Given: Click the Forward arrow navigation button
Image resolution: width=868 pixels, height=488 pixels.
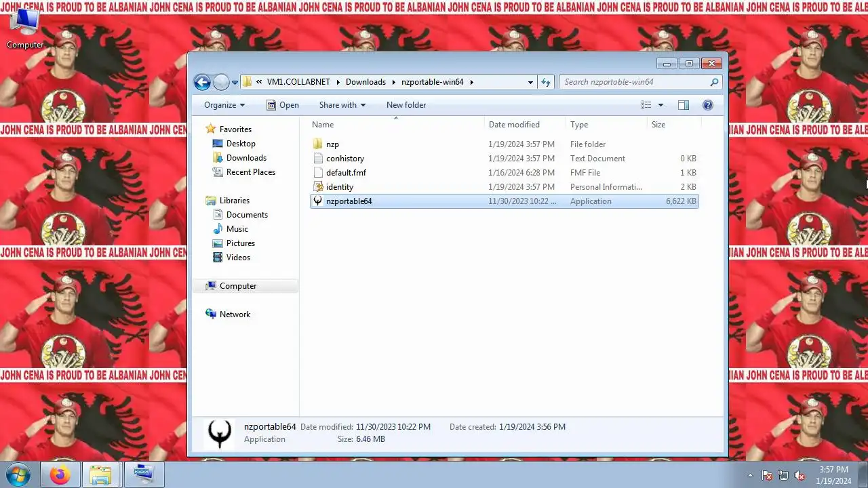Looking at the screenshot, I should click(x=221, y=82).
